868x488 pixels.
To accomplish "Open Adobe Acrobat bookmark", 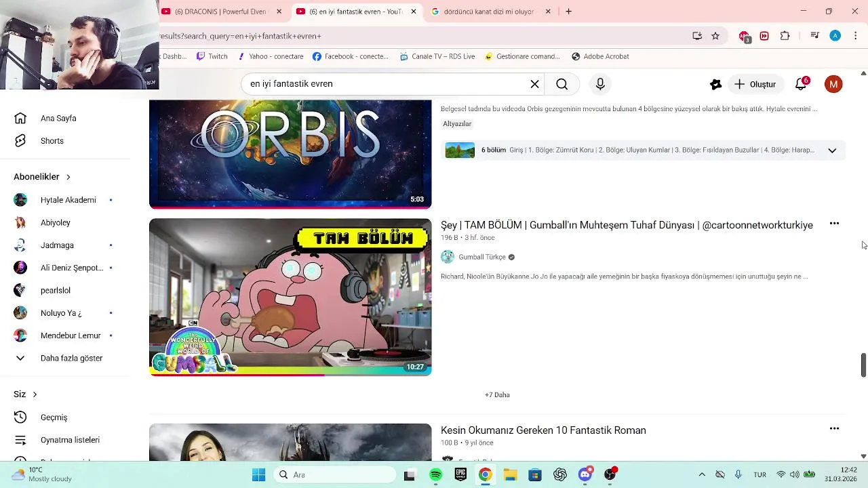I will click(600, 56).
